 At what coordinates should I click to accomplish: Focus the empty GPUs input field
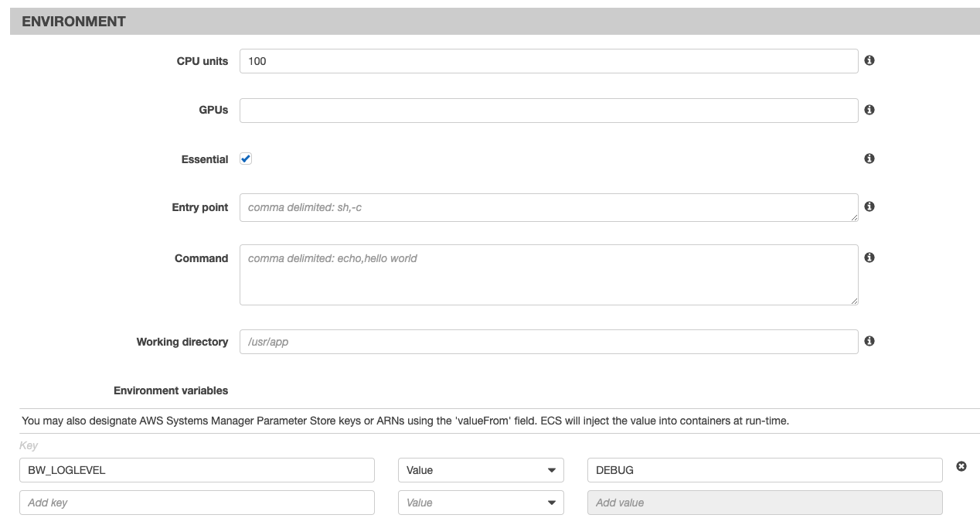[549, 111]
